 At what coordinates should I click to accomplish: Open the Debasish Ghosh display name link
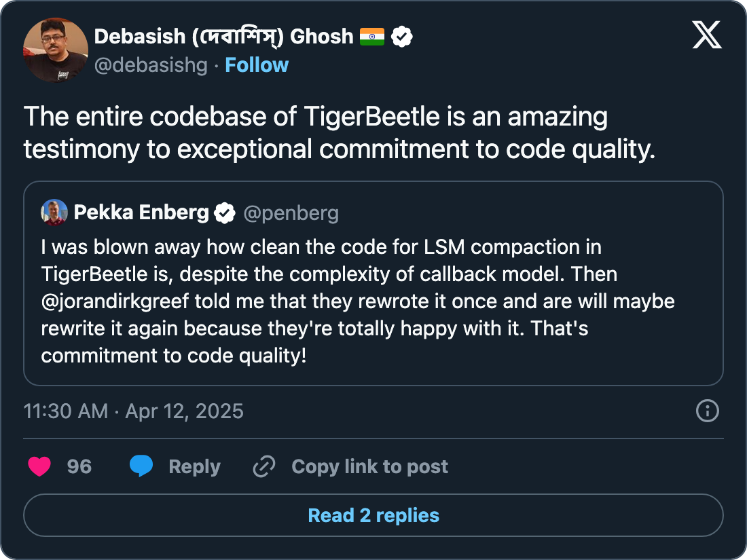click(224, 37)
